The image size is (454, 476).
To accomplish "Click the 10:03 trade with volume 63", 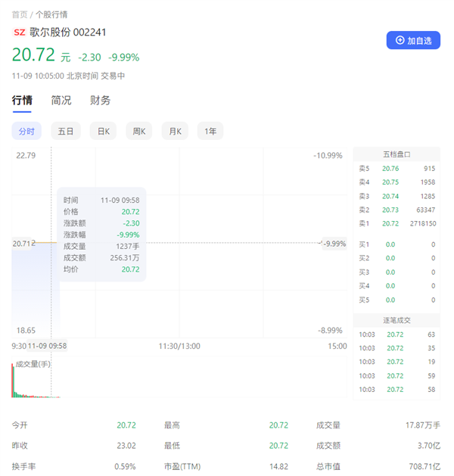I will pyautogui.click(x=397, y=334).
